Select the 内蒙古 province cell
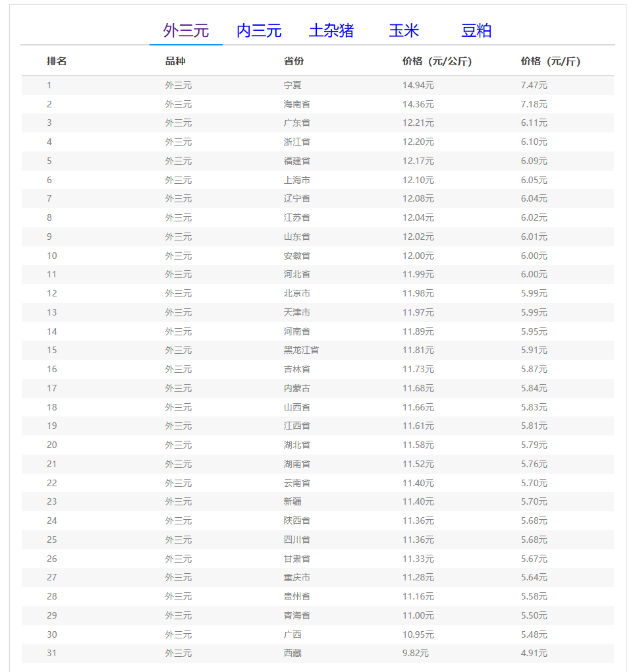Screen dimensions: 639x672 (x=297, y=388)
